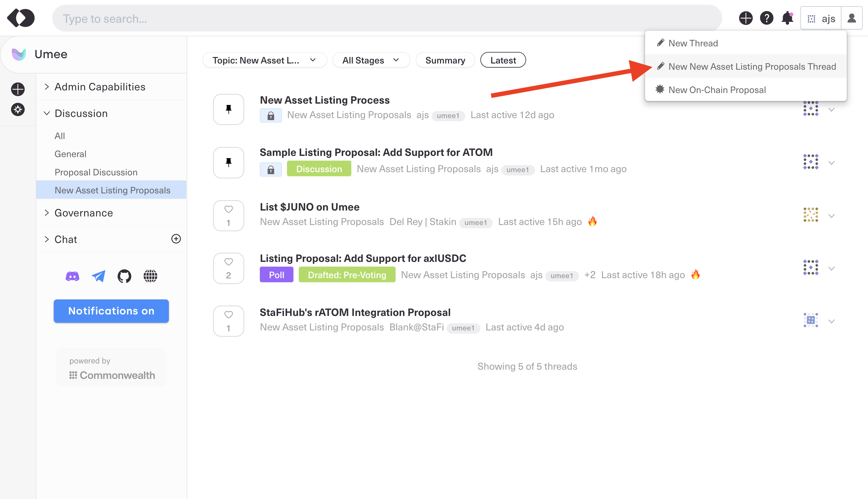Open the GitHub icon link
This screenshot has width=868, height=499.
tap(124, 276)
